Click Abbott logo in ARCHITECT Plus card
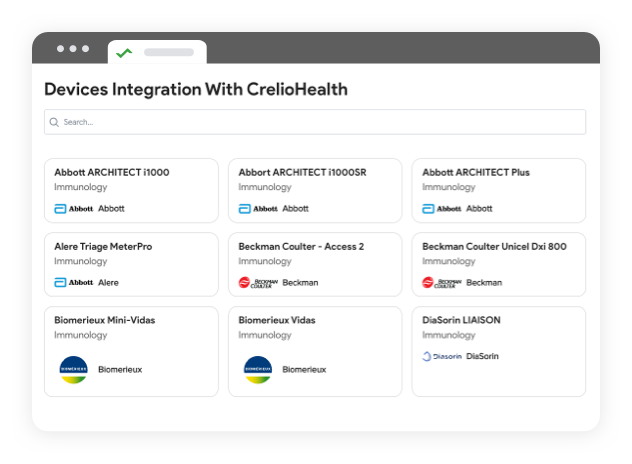The height and width of the screenshot is (464, 632). click(442, 209)
